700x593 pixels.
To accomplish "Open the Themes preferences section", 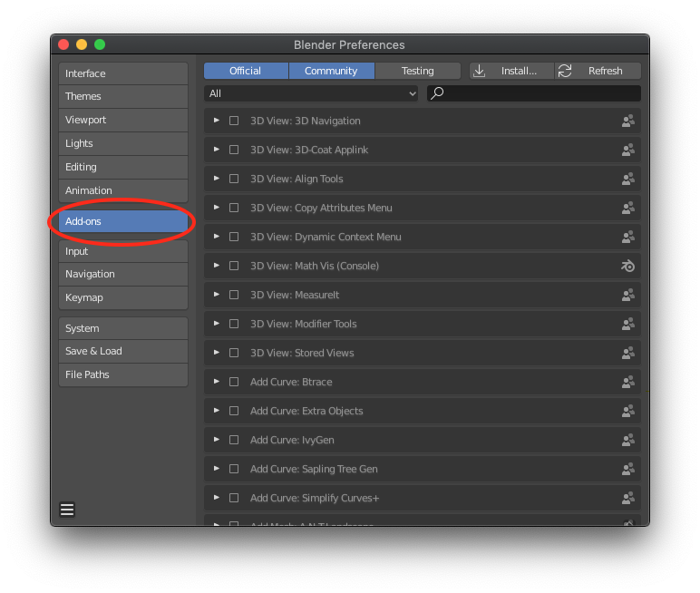I will pyautogui.click(x=123, y=96).
